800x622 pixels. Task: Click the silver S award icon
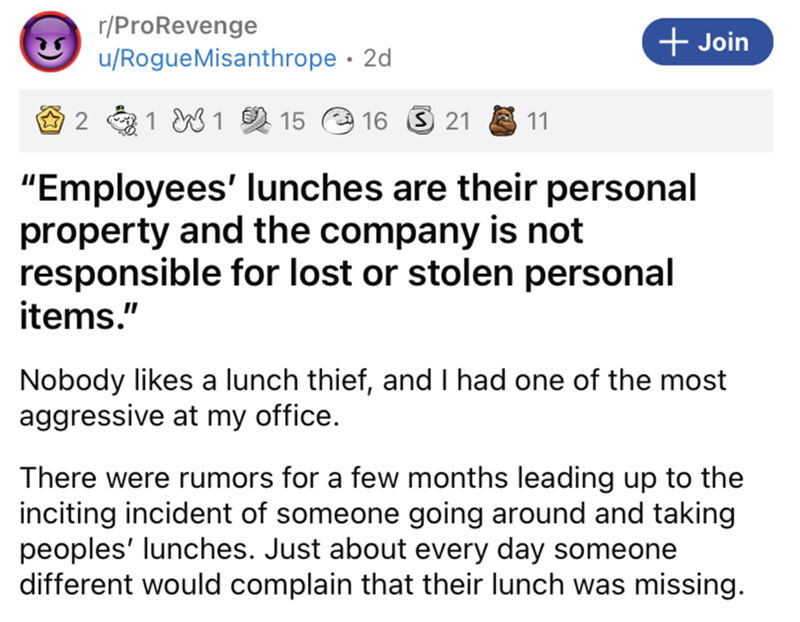coord(423,122)
